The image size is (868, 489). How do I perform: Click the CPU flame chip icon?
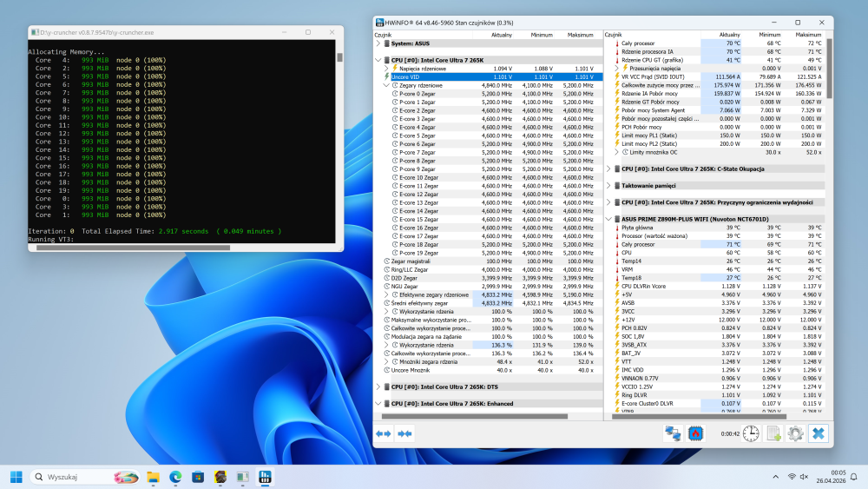[x=695, y=433]
